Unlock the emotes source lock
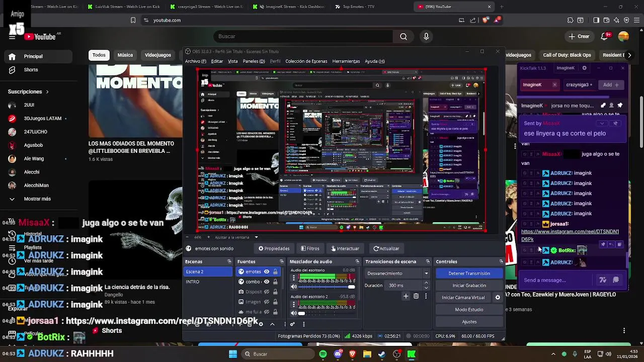 coord(275,271)
